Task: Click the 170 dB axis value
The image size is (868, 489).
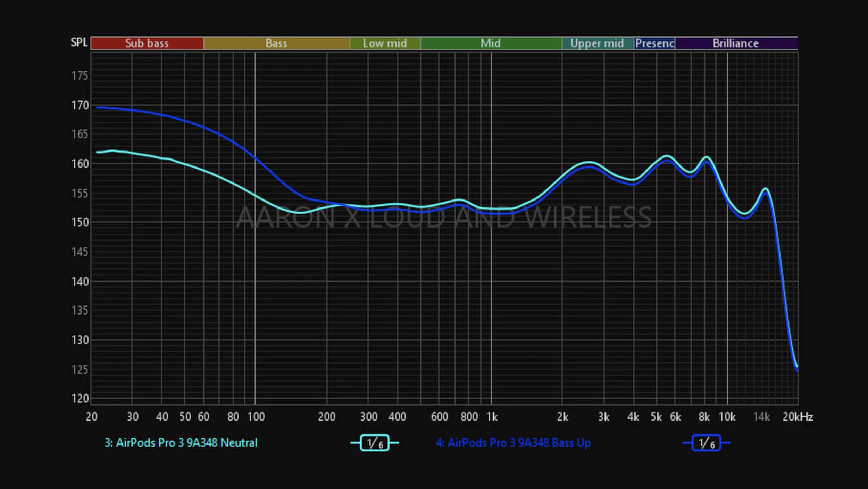Action: pos(80,105)
